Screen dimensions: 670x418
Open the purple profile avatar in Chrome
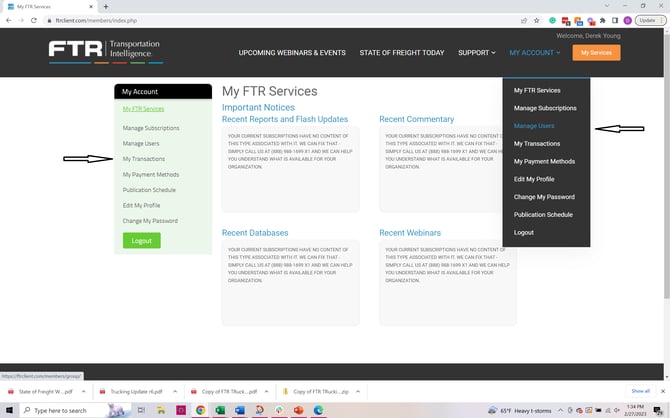[x=627, y=21]
